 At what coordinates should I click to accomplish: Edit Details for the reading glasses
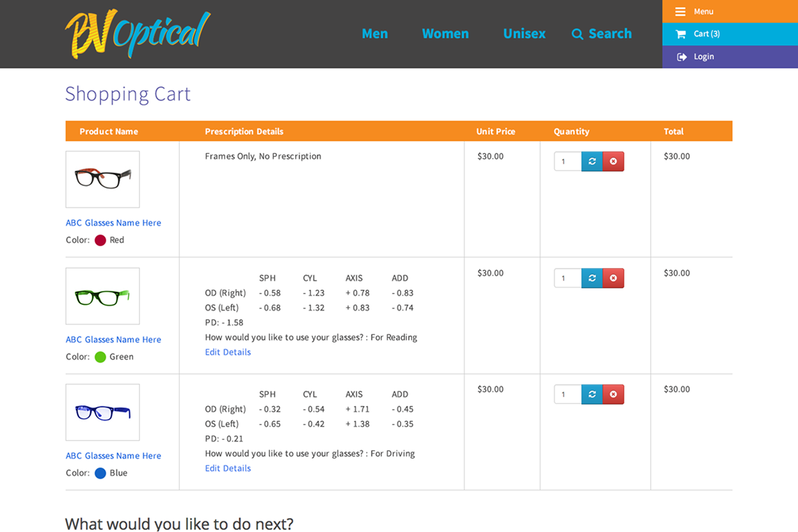click(228, 352)
